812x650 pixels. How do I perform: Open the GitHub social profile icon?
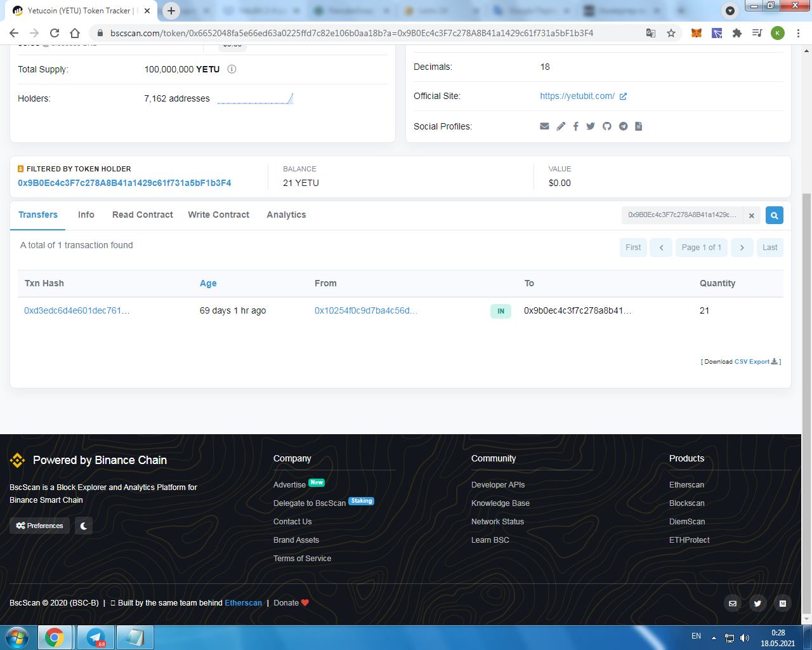(607, 126)
